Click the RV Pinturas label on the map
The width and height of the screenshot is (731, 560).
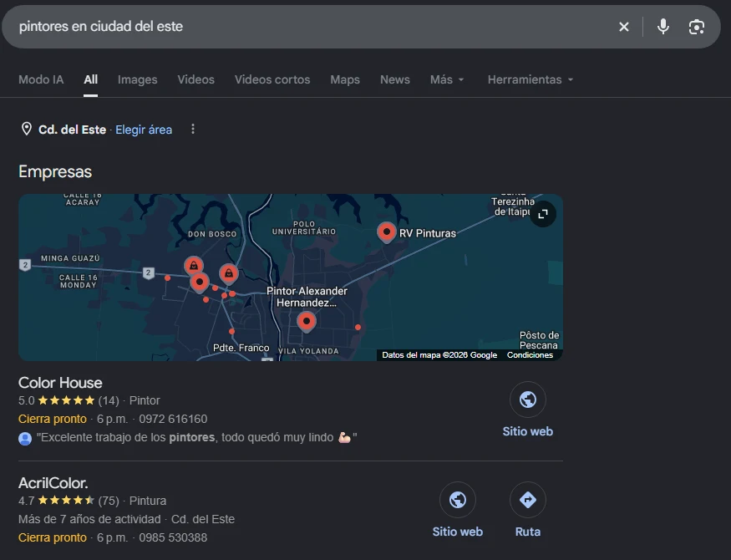(428, 233)
